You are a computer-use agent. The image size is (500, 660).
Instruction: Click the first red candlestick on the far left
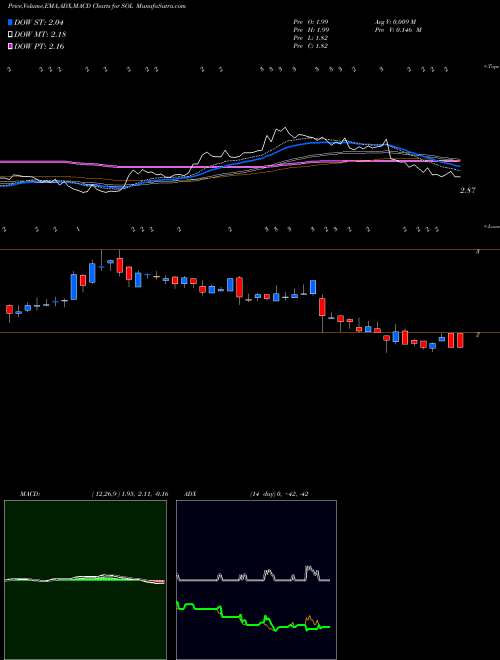pos(9,309)
